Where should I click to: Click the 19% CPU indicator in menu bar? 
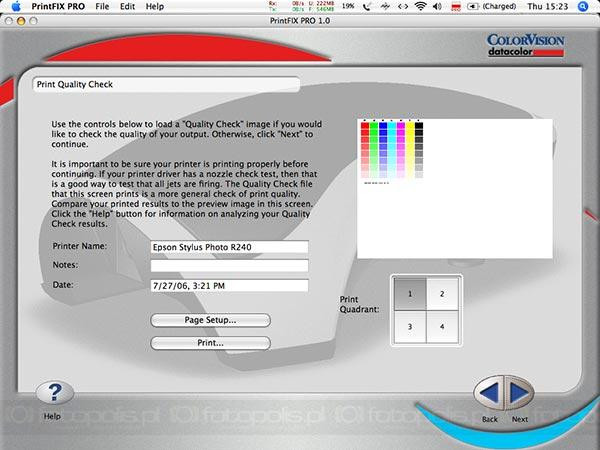click(x=348, y=6)
